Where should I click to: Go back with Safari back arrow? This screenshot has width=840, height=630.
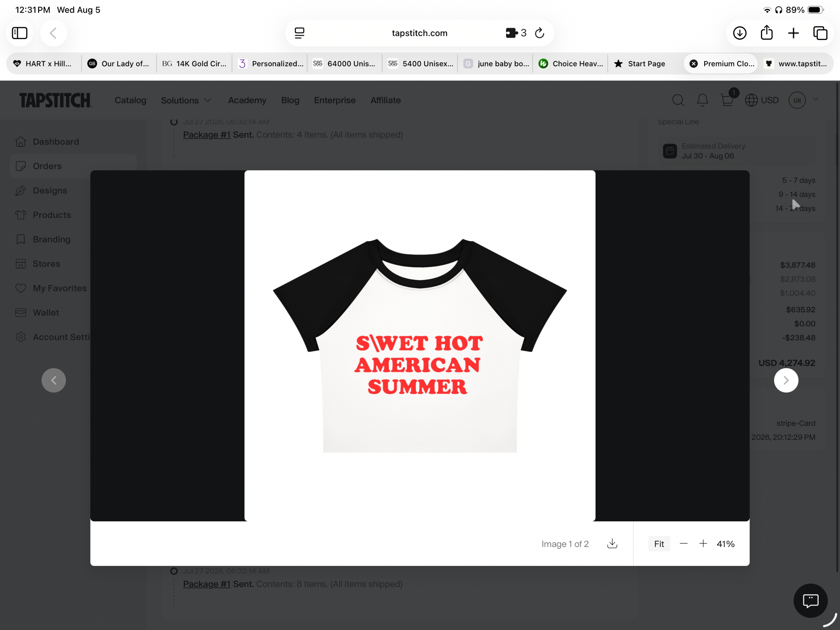tap(53, 33)
